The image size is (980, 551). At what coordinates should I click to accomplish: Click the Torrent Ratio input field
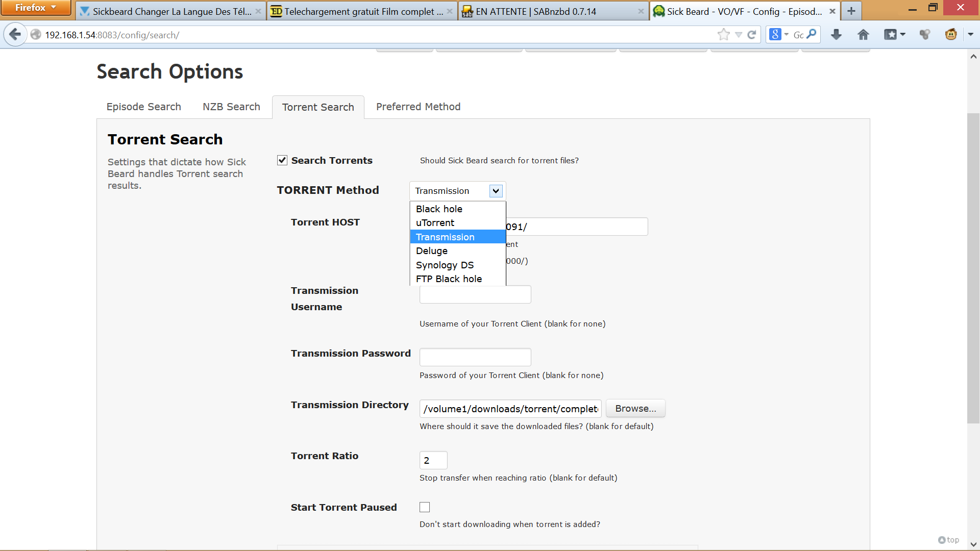tap(433, 460)
